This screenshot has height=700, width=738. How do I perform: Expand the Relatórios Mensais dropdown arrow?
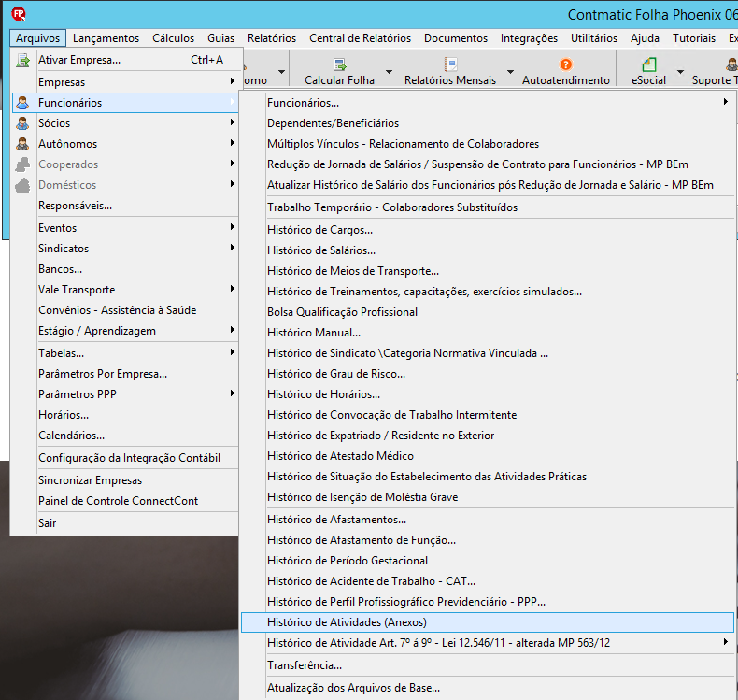[x=510, y=72]
